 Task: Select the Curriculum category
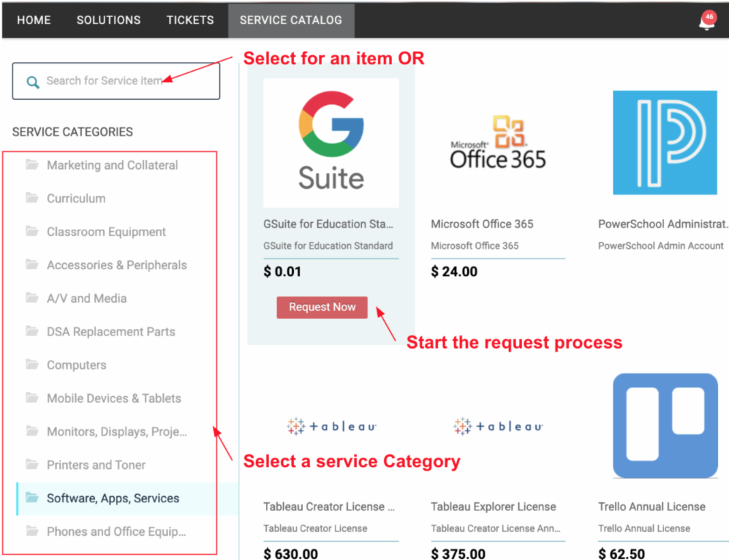(76, 199)
